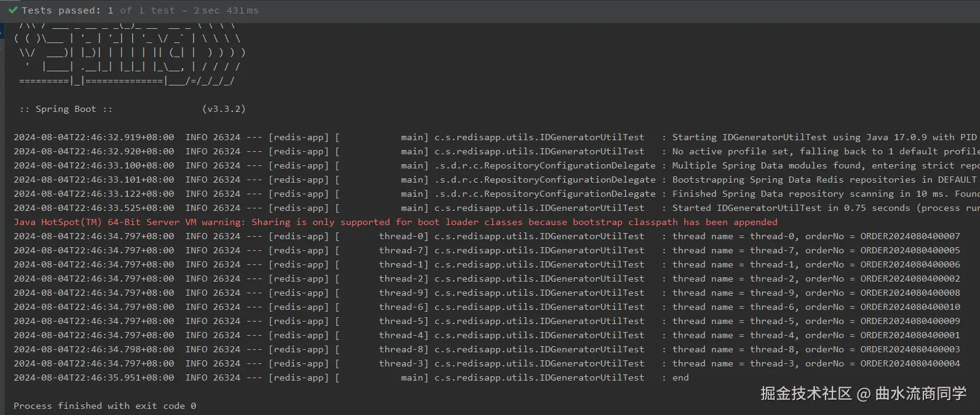Click the timestamp 2024-08-04T22:46:32.919+08:00

(94, 137)
